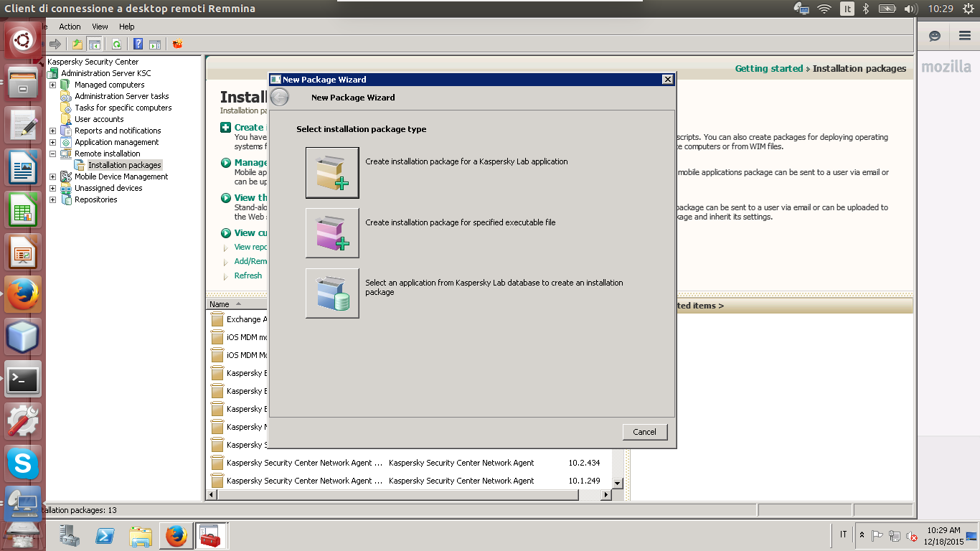This screenshot has height=551, width=980.
Task: Open the Help menu
Action: coord(127,27)
